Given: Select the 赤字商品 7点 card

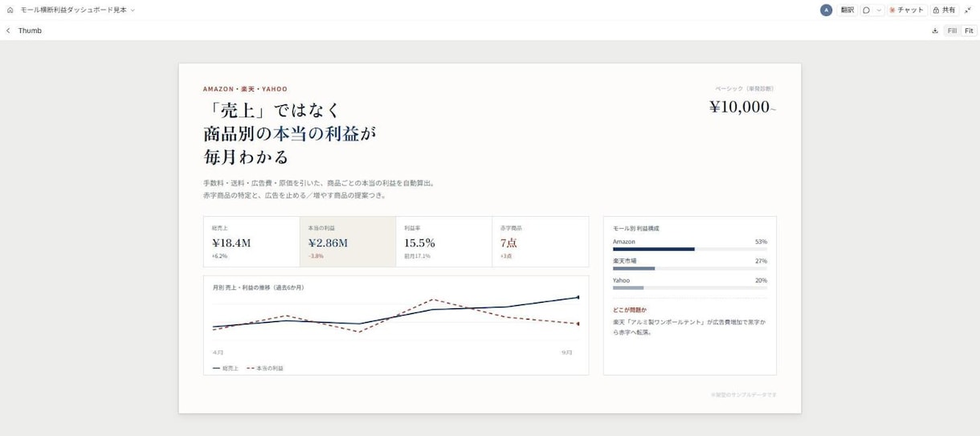Looking at the screenshot, I should 540,242.
